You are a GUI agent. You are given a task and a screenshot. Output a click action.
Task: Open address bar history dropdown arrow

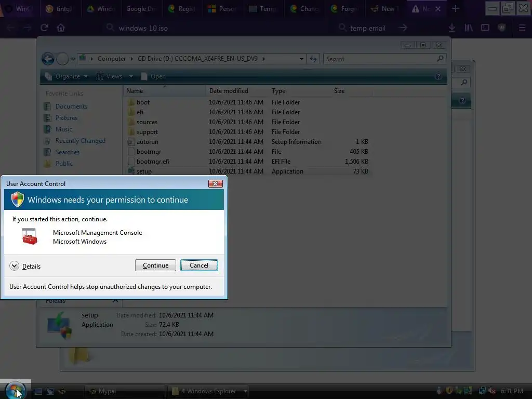tap(301, 59)
